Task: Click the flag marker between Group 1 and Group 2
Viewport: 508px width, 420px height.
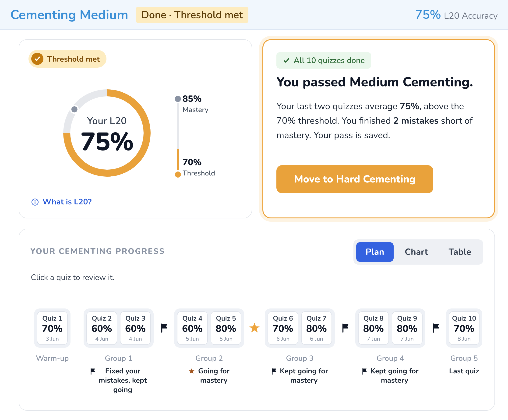Action: coord(164,328)
